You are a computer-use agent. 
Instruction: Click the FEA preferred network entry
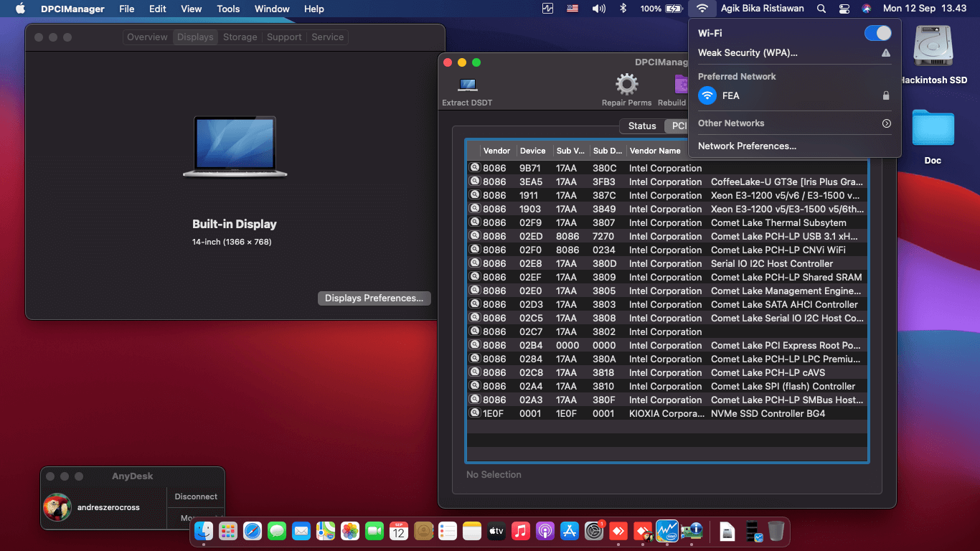730,95
